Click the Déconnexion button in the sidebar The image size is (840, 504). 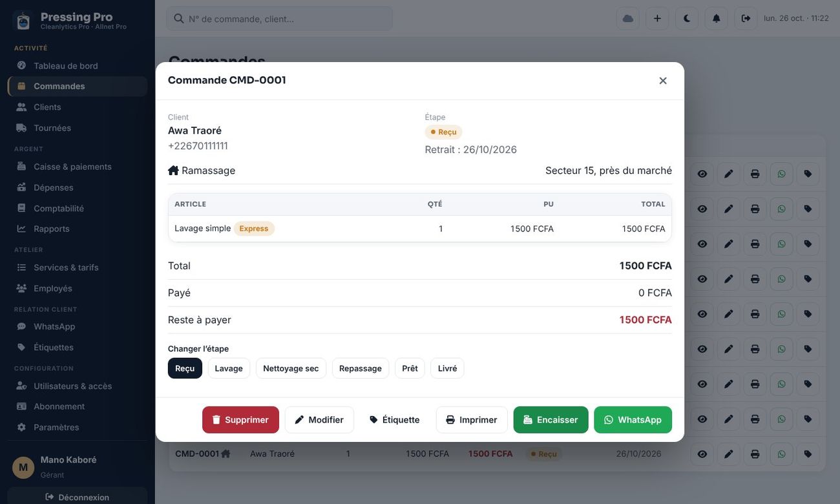[x=78, y=497]
